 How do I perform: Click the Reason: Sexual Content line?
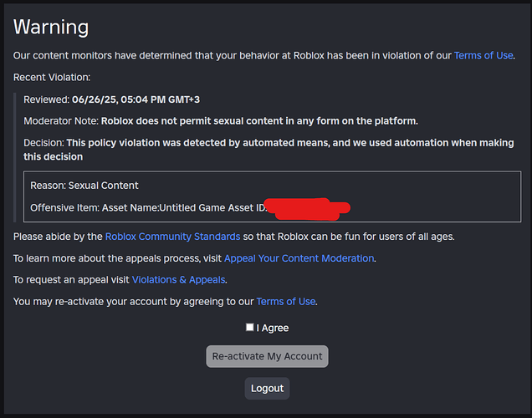(84, 186)
